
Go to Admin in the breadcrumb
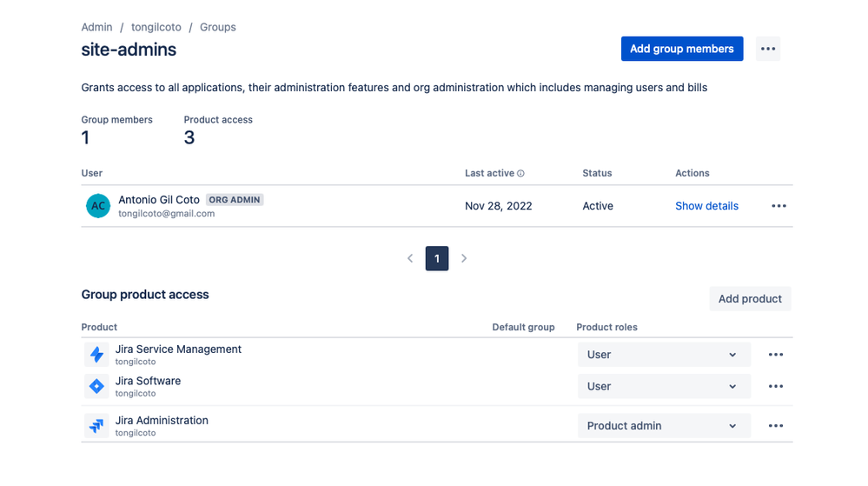point(96,27)
